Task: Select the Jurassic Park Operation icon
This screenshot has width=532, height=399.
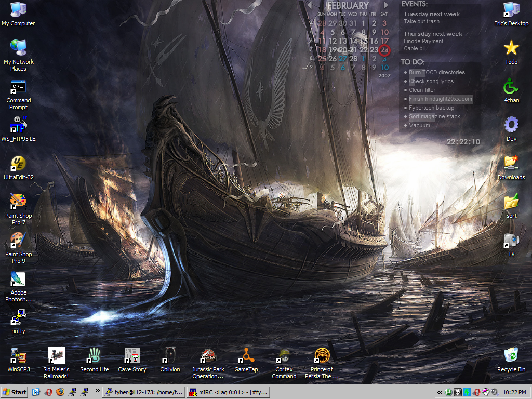Action: [x=208, y=363]
